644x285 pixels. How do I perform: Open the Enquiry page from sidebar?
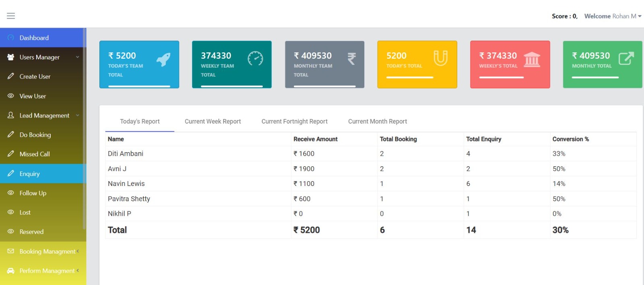pyautogui.click(x=29, y=174)
